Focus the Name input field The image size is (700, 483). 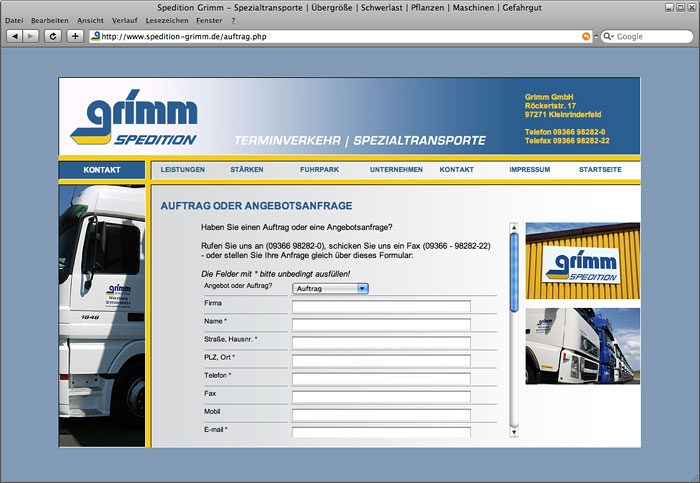[x=381, y=325]
